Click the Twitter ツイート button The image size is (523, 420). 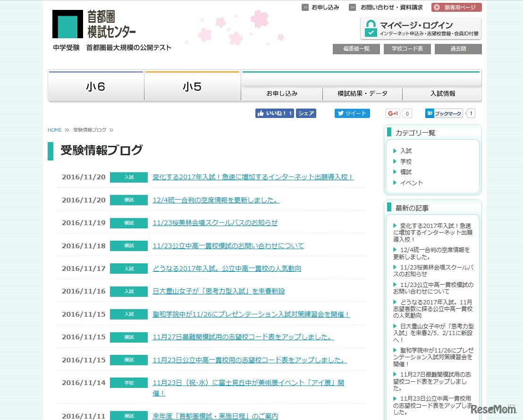[x=352, y=113]
